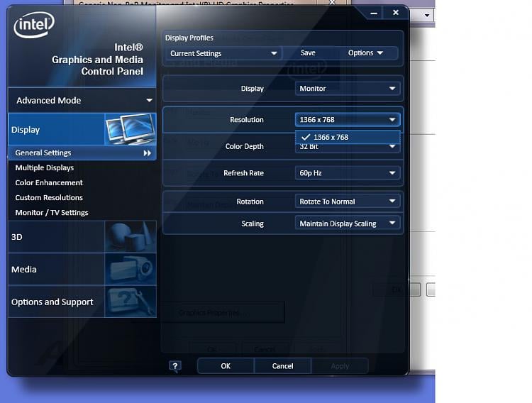The image size is (532, 403).
Task: Click the Display monitors icon
Action: tap(131, 129)
